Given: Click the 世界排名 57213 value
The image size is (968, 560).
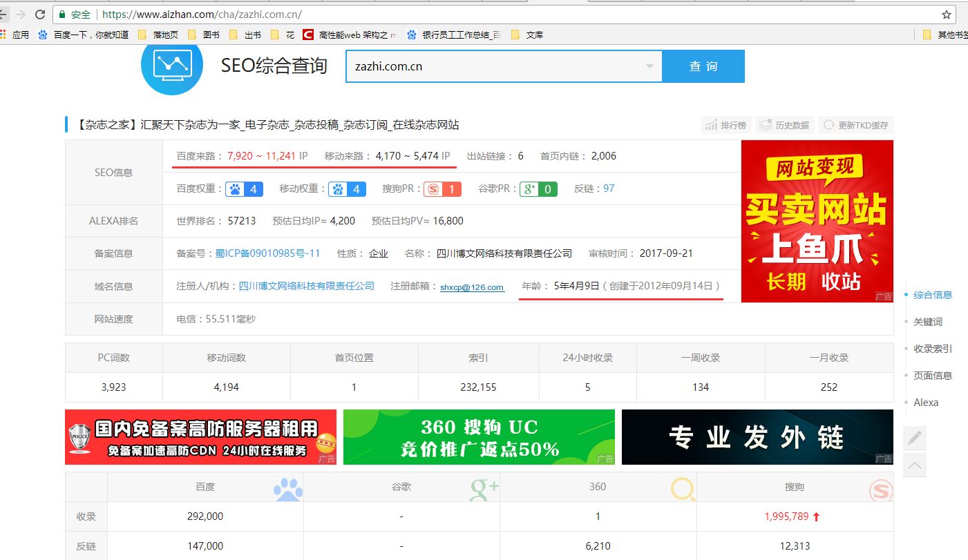Looking at the screenshot, I should [242, 221].
